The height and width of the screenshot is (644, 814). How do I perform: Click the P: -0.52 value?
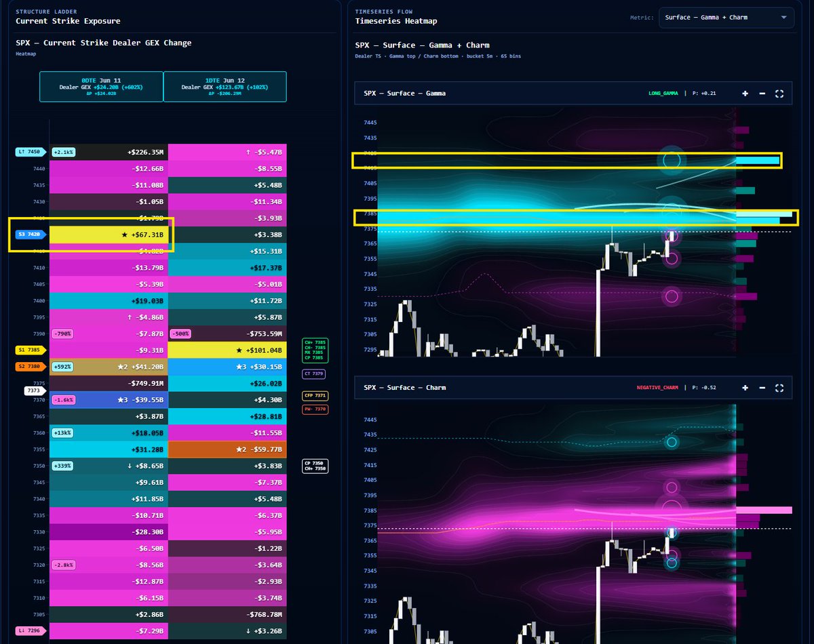click(704, 388)
